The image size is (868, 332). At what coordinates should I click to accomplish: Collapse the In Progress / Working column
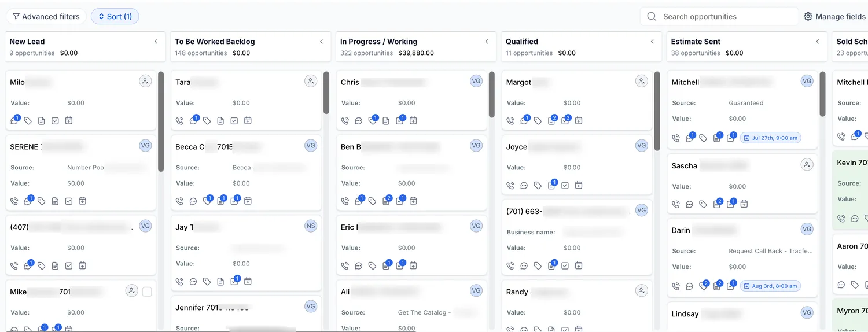(x=487, y=42)
